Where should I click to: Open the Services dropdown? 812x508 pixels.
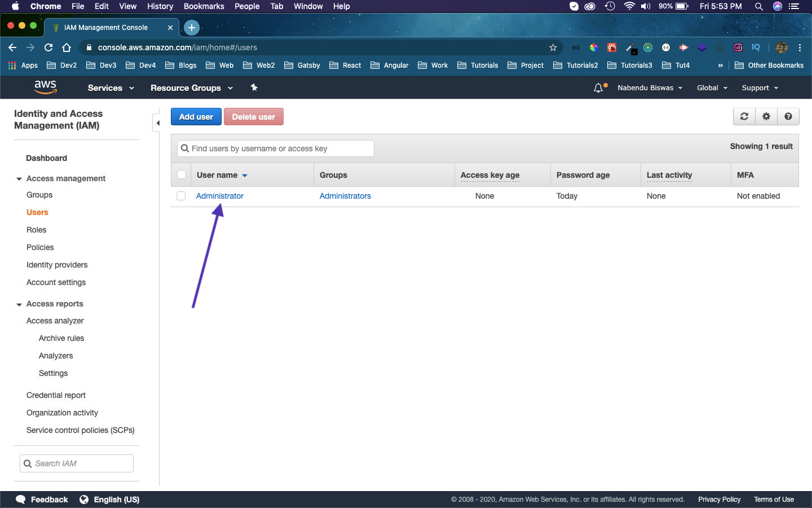coord(111,88)
